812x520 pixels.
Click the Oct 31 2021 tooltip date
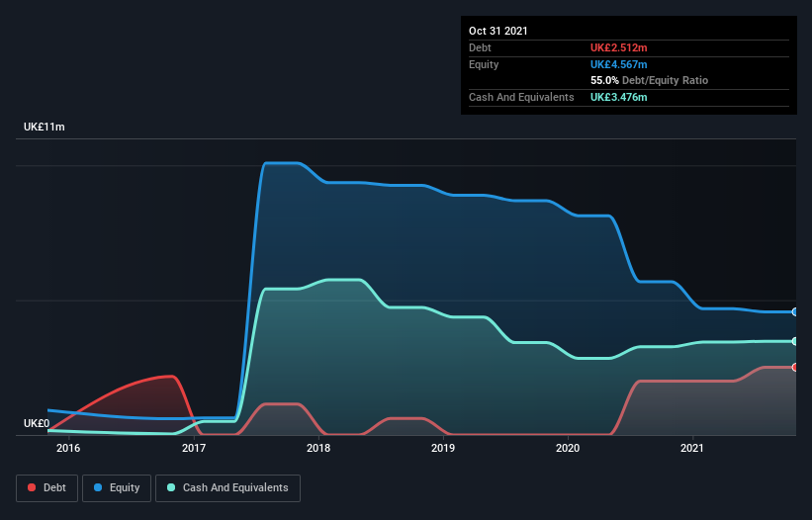498,31
